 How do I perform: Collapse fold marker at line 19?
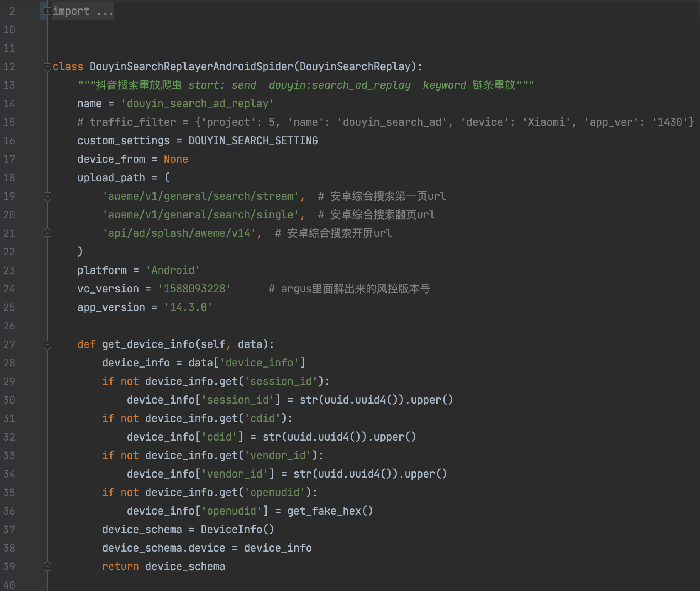pos(47,197)
